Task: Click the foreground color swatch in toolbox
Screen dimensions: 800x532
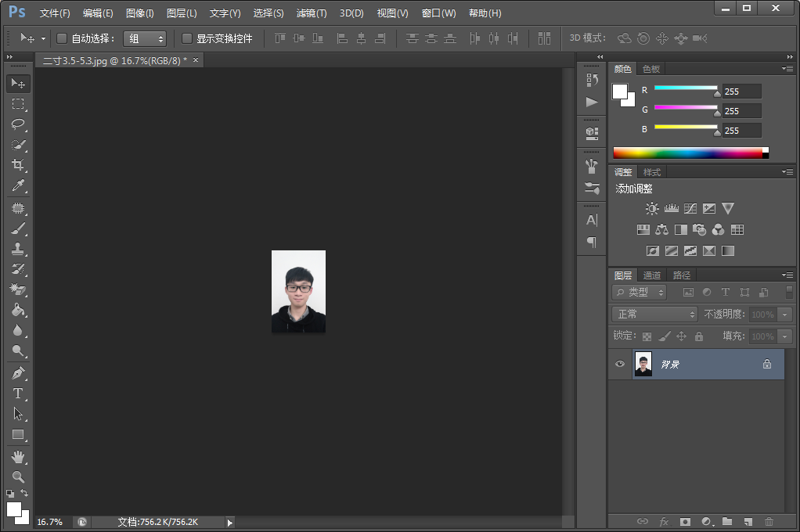Action: [14, 509]
